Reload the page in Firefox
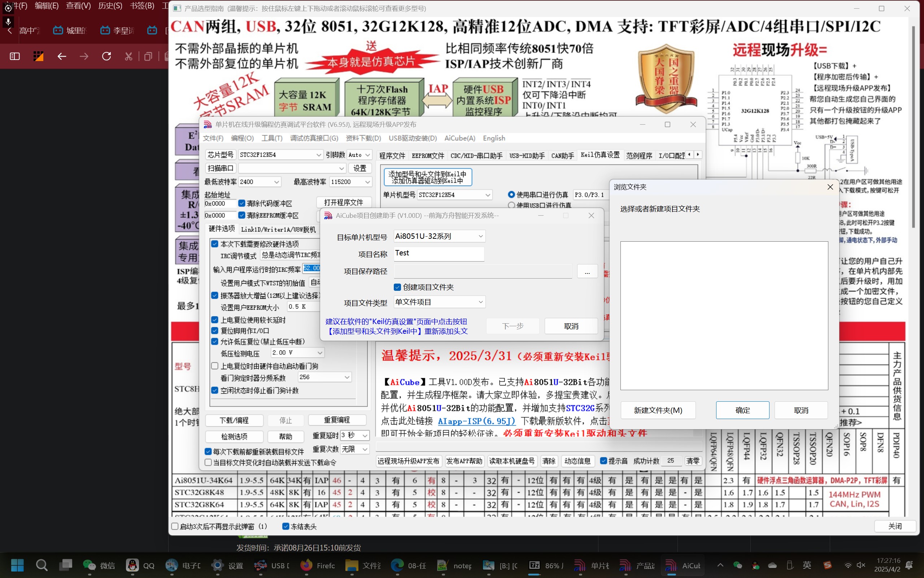The image size is (924, 578). [x=106, y=57]
